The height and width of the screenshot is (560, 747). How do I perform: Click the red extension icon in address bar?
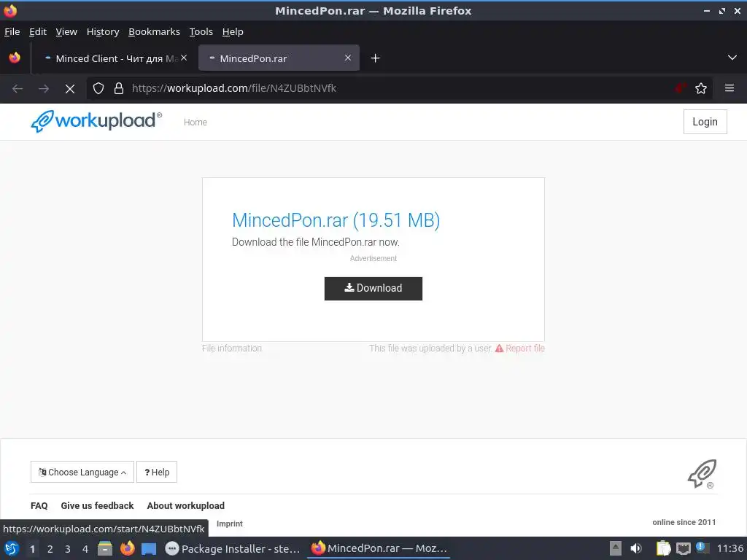(681, 88)
